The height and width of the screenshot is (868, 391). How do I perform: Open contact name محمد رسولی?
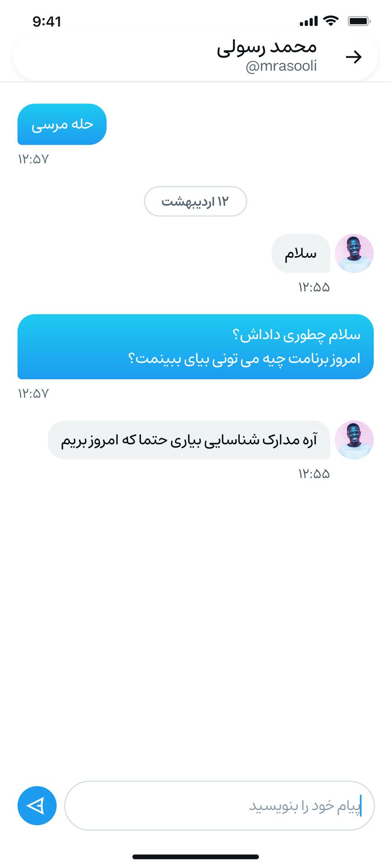click(x=267, y=48)
